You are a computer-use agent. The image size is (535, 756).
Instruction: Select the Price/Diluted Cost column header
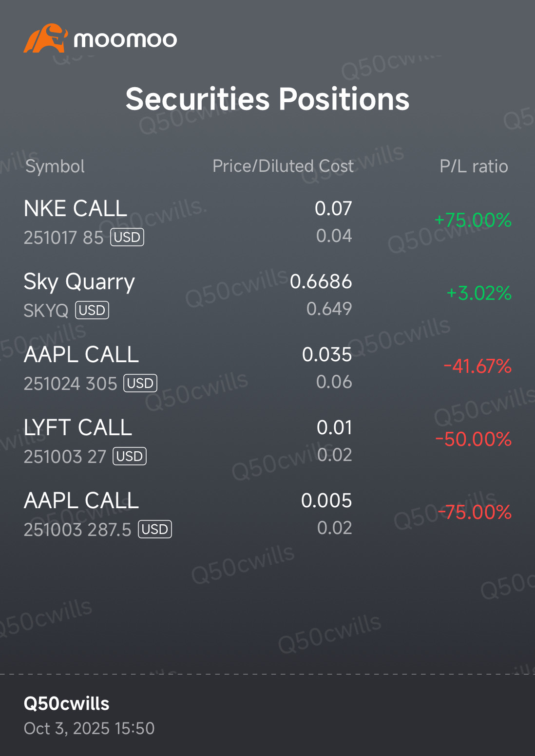(x=283, y=166)
